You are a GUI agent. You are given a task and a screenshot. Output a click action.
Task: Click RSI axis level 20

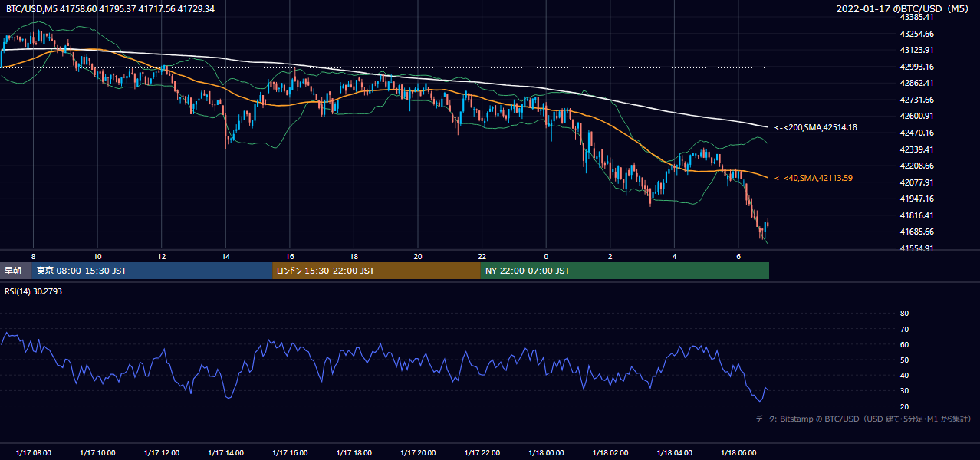(904, 406)
